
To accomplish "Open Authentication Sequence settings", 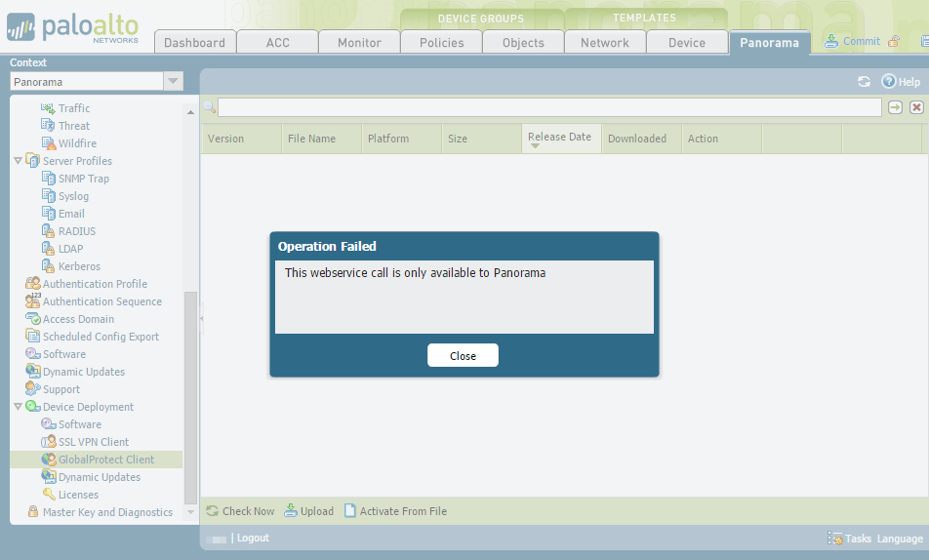I will pos(101,301).
